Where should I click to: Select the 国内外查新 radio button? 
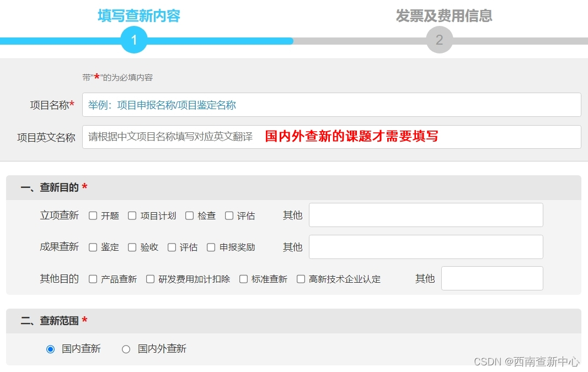(x=126, y=349)
